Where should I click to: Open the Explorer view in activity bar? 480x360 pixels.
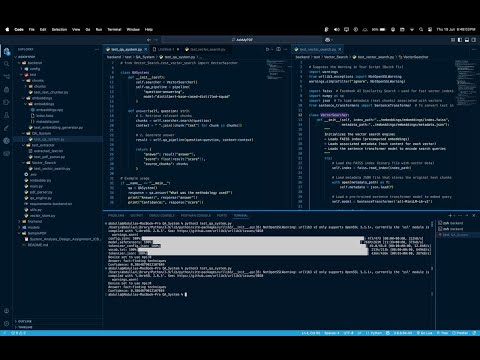pyautogui.click(x=6, y=52)
